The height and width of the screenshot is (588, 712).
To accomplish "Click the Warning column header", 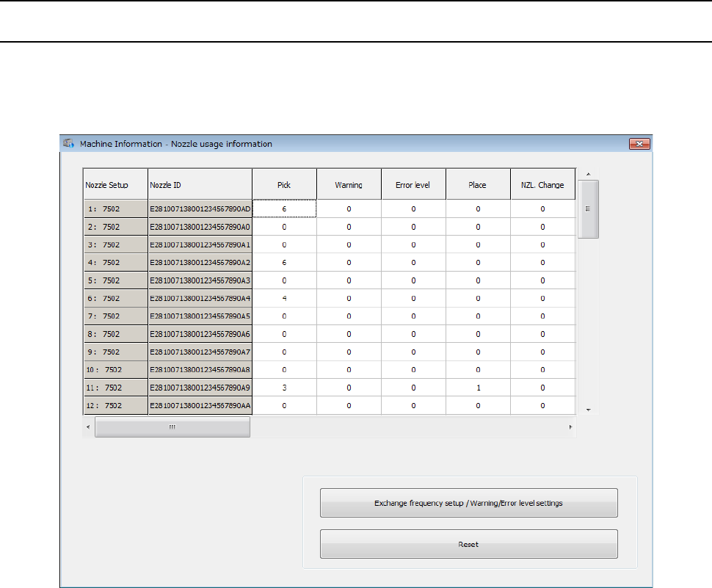I will 349,184.
